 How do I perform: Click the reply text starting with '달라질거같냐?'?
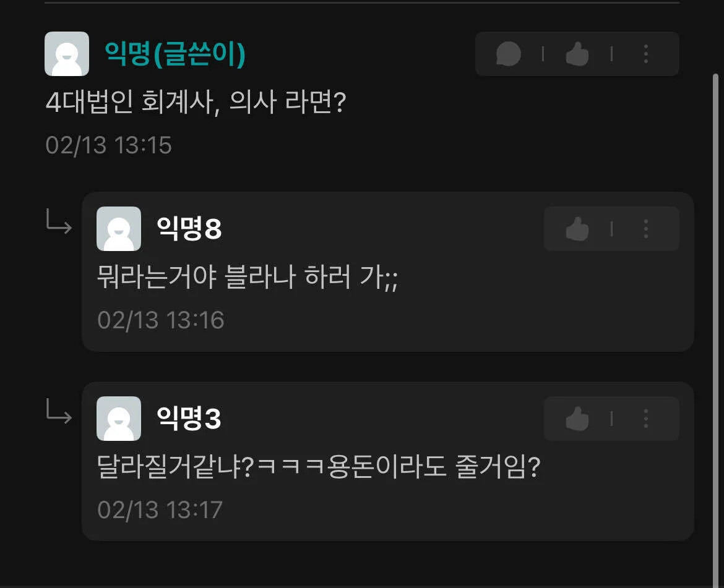click(319, 467)
